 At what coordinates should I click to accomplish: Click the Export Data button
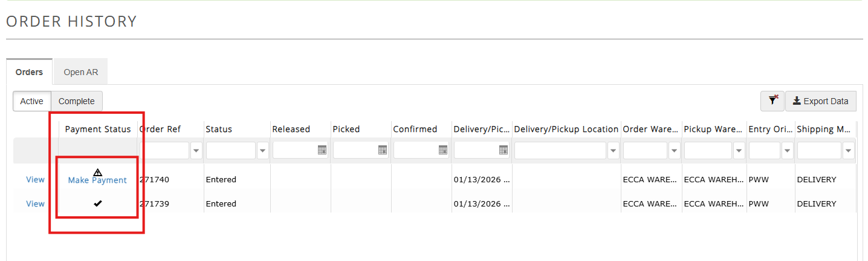pyautogui.click(x=821, y=101)
